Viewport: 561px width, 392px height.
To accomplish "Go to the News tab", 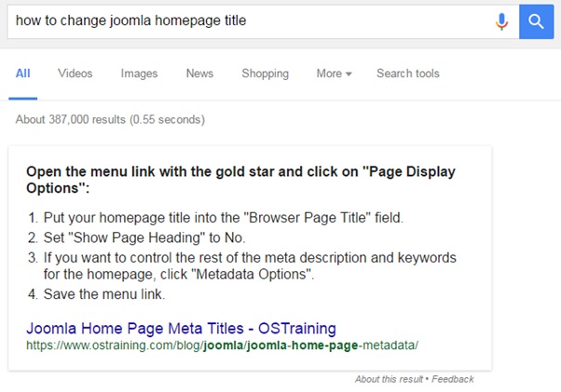I will (199, 74).
